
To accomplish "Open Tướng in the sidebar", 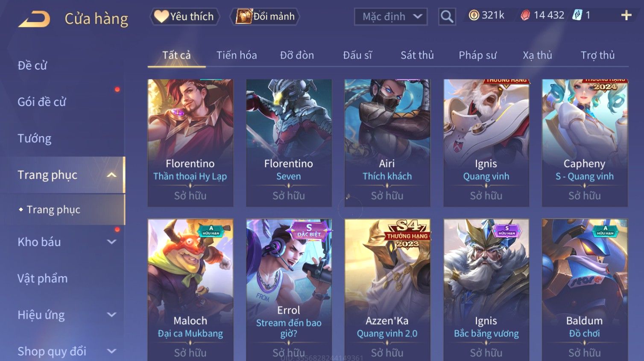I will click(x=35, y=138).
